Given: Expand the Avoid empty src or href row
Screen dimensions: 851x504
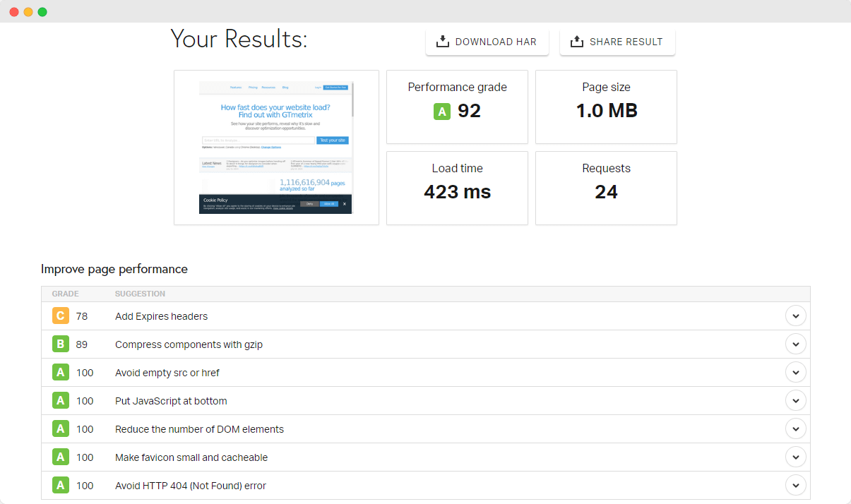Looking at the screenshot, I should [x=795, y=373].
